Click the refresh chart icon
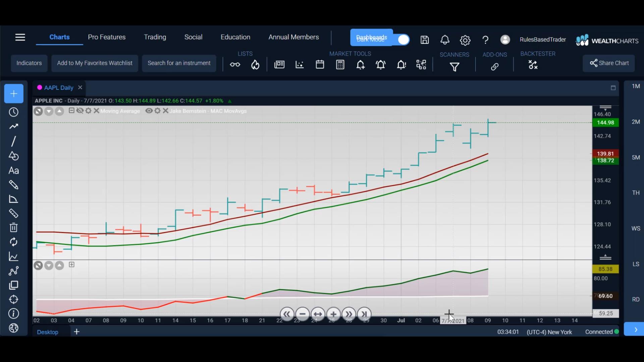The image size is (644, 362). click(x=13, y=242)
